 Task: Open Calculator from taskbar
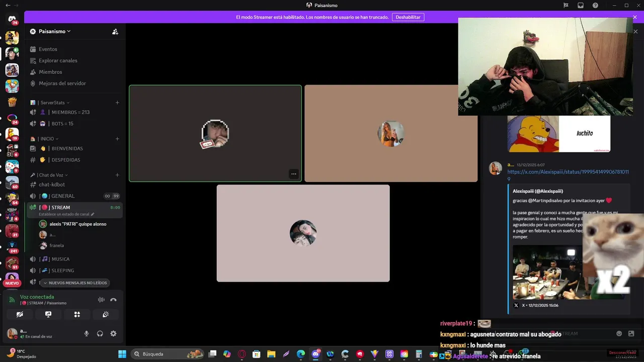[419, 354]
